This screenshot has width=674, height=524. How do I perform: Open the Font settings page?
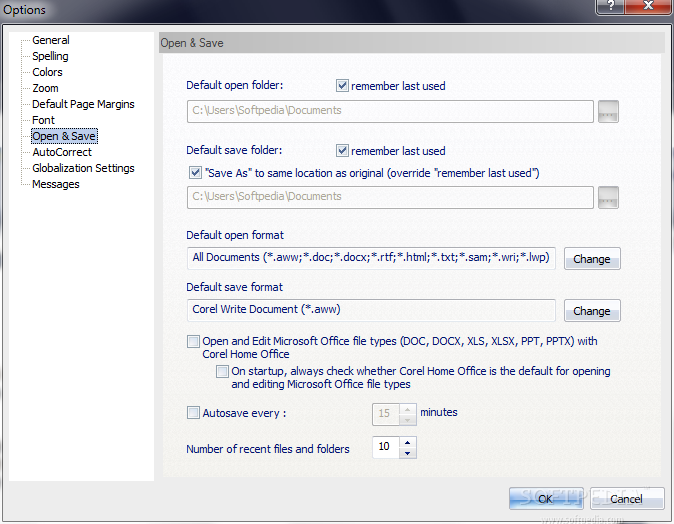43,120
